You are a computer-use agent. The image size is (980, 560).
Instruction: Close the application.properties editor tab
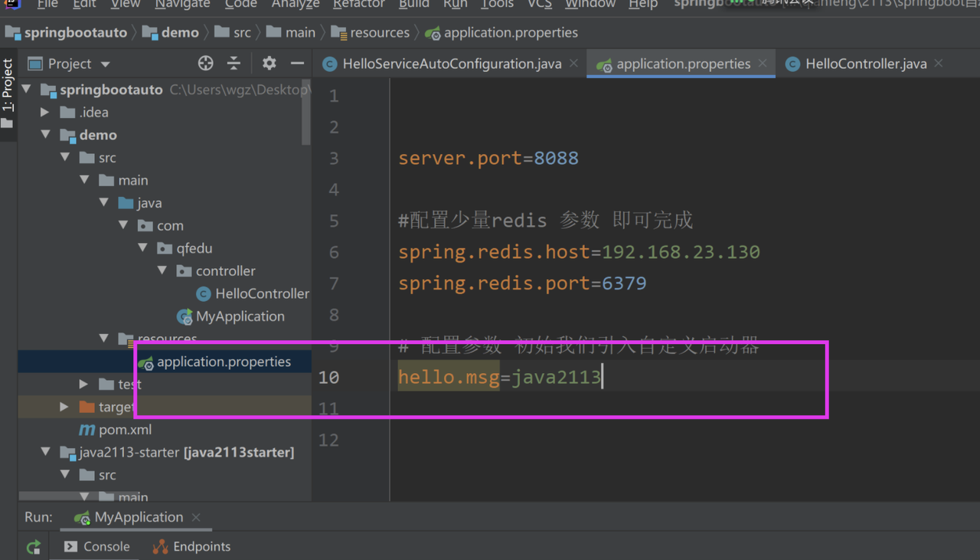(763, 64)
